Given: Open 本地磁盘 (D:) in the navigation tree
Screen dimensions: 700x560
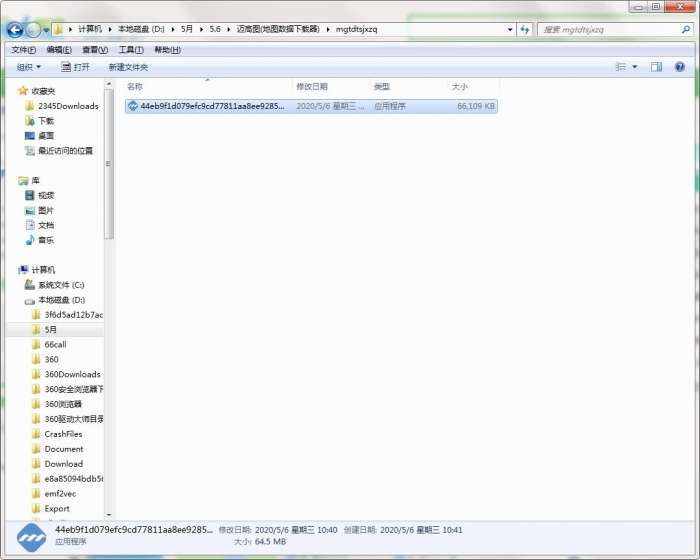Looking at the screenshot, I should tap(62, 300).
